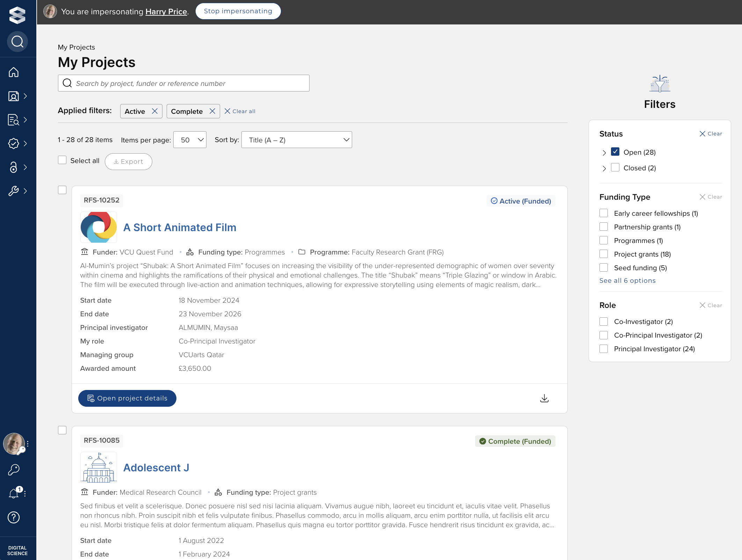The image size is (742, 560).
Task: Open the open-access lock sidebar icon
Action: pos(14,167)
